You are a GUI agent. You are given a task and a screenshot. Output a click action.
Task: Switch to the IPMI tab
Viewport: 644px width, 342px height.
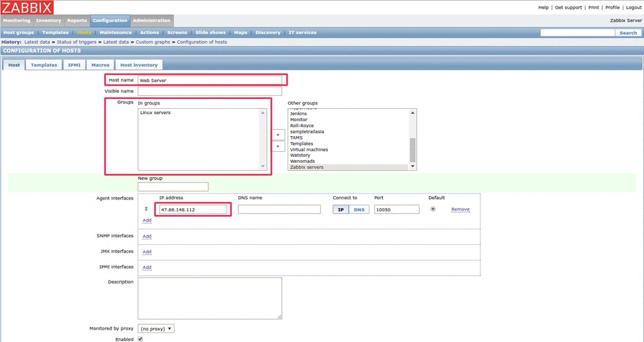(x=75, y=65)
